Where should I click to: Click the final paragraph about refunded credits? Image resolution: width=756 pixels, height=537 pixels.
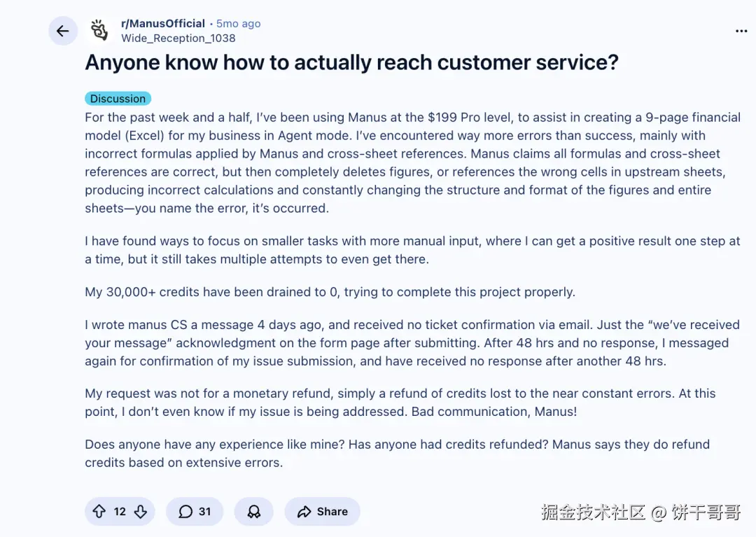click(397, 453)
